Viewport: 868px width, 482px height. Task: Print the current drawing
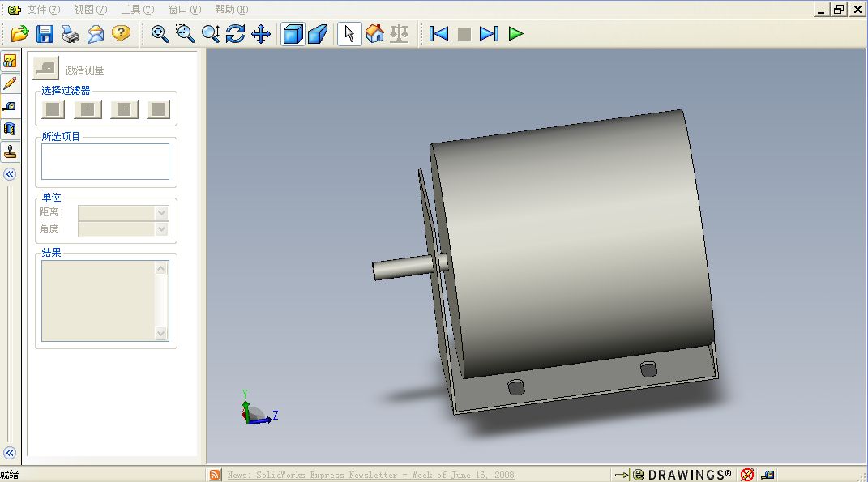(71, 34)
